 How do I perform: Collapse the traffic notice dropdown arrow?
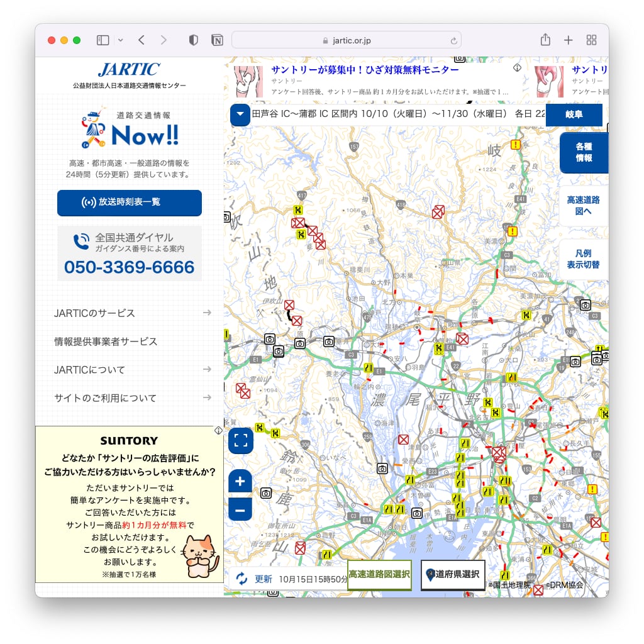pyautogui.click(x=240, y=114)
